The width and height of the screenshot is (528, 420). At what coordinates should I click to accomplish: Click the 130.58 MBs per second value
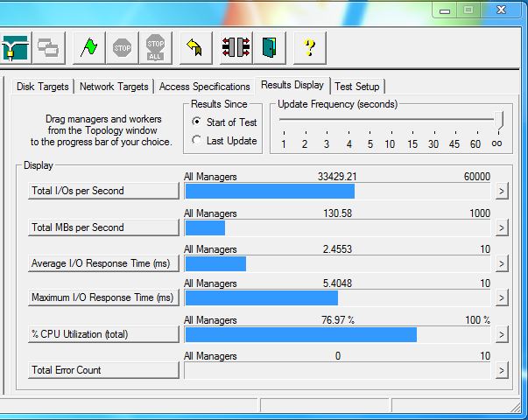click(337, 213)
